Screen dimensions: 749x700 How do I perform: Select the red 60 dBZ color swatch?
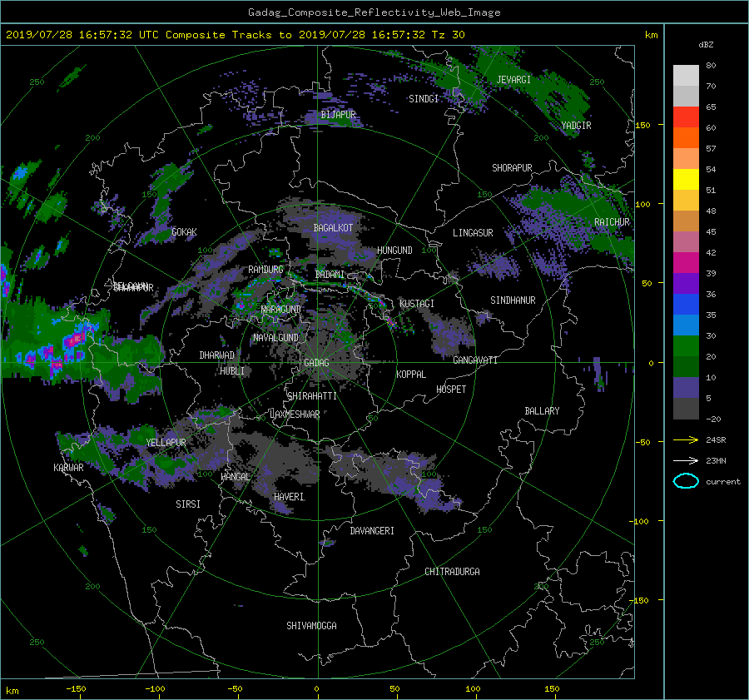tap(686, 117)
